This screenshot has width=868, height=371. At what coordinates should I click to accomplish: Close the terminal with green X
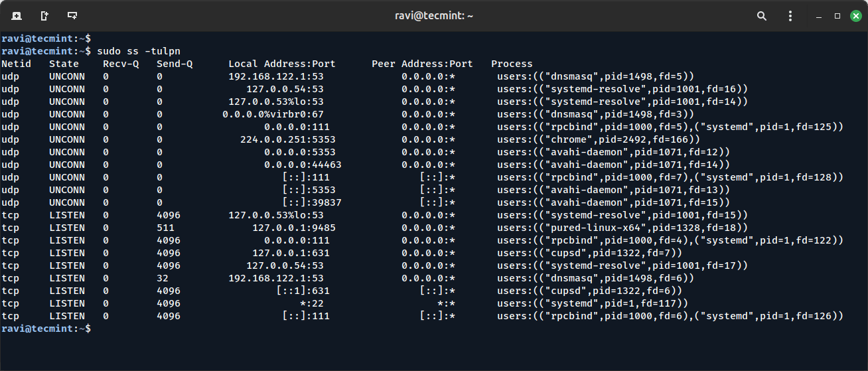pos(855,15)
